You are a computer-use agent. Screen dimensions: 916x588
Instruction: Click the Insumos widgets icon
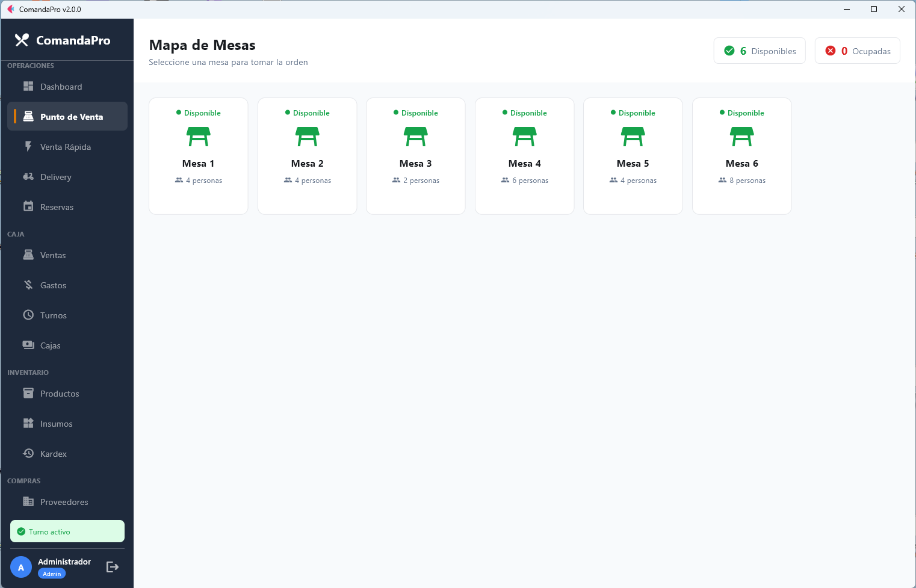pos(28,423)
